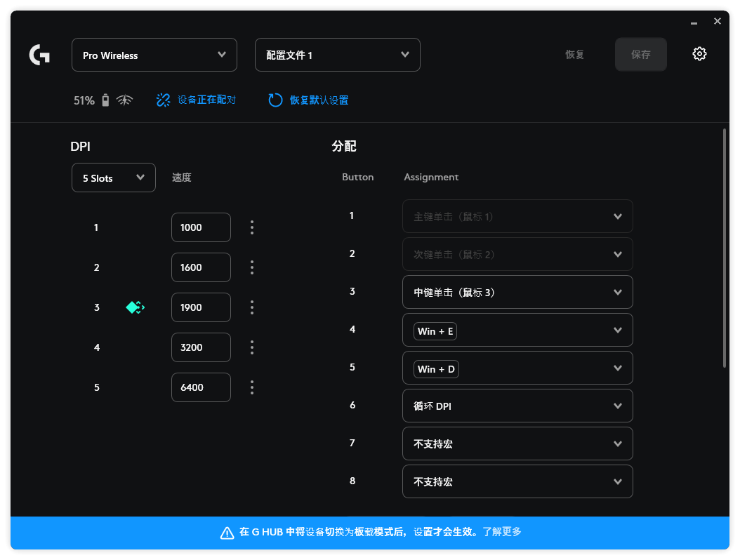The height and width of the screenshot is (560, 740).
Task: Open options menu for DPI slot 1600
Action: (252, 267)
